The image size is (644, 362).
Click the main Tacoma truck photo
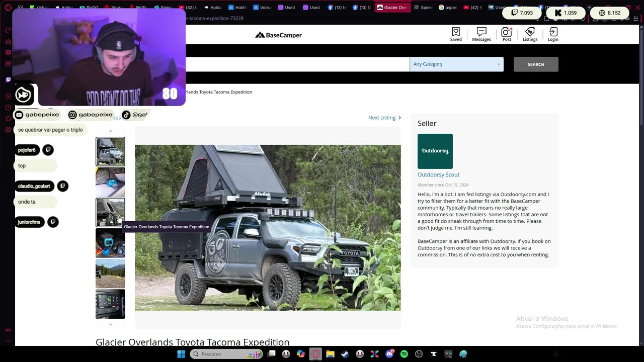pos(268,228)
